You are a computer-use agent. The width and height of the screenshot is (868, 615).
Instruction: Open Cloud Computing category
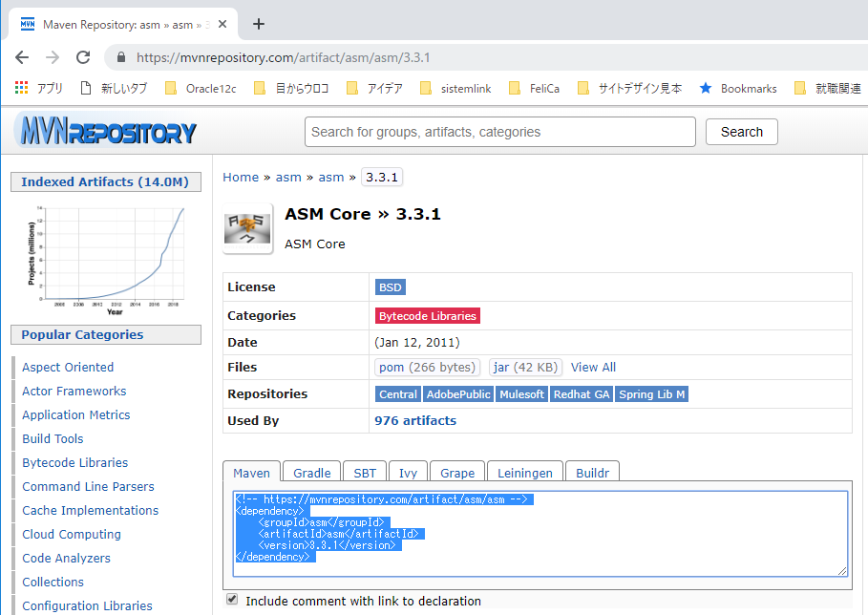point(72,534)
